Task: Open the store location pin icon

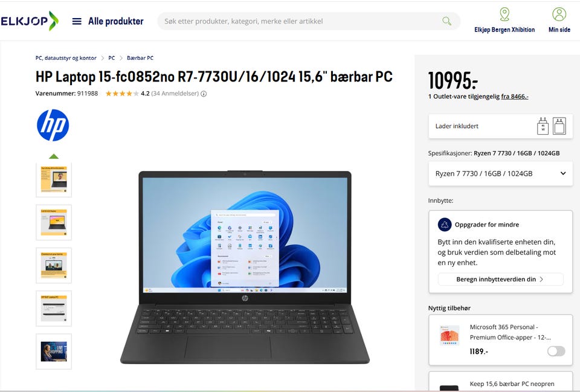Action: 504,14
